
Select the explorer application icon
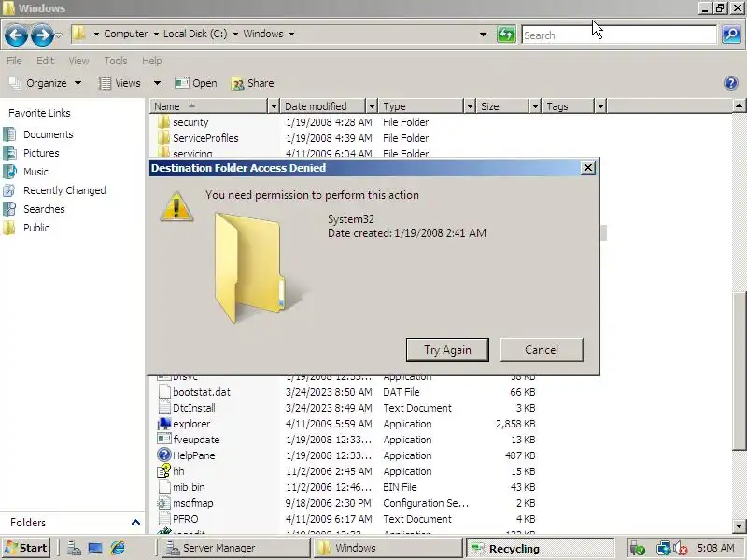[x=164, y=424]
